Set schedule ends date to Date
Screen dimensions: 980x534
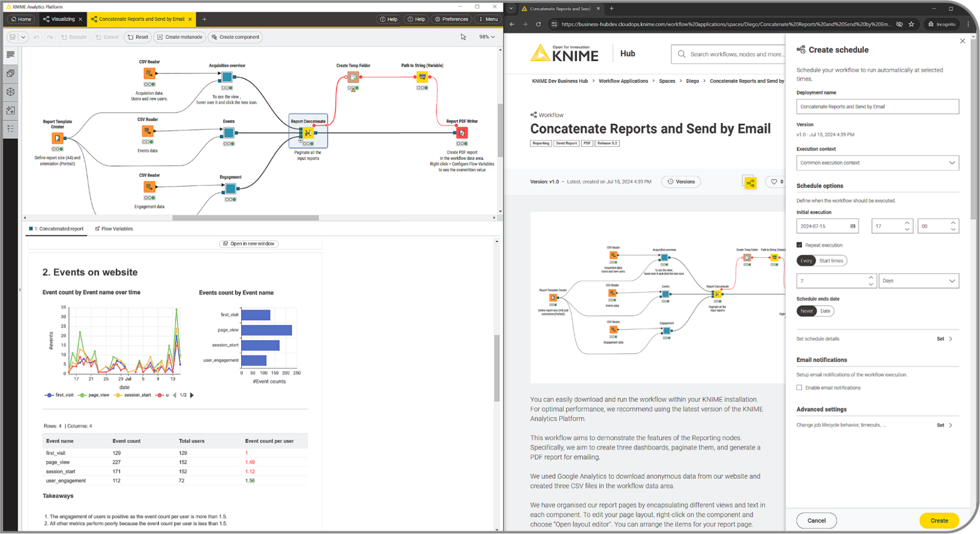(x=825, y=311)
